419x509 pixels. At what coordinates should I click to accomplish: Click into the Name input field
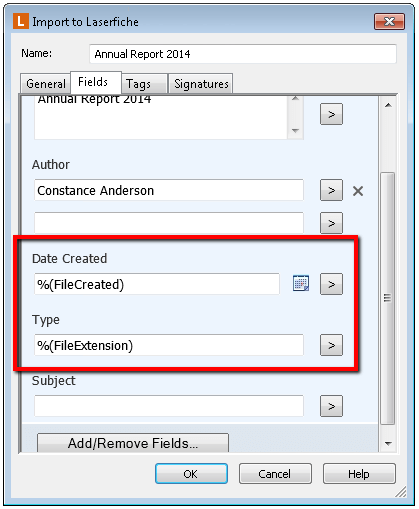coord(243,54)
